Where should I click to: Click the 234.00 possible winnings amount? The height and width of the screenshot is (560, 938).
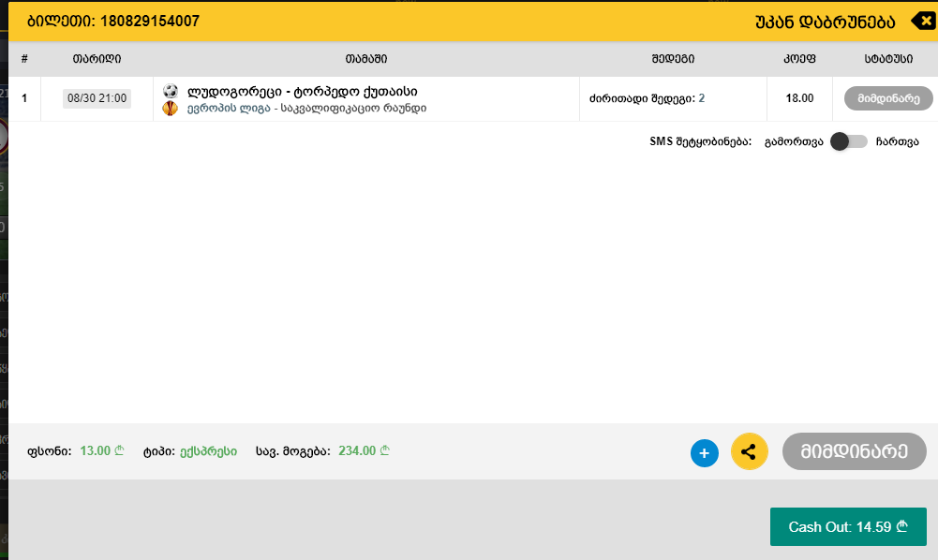[x=364, y=450]
